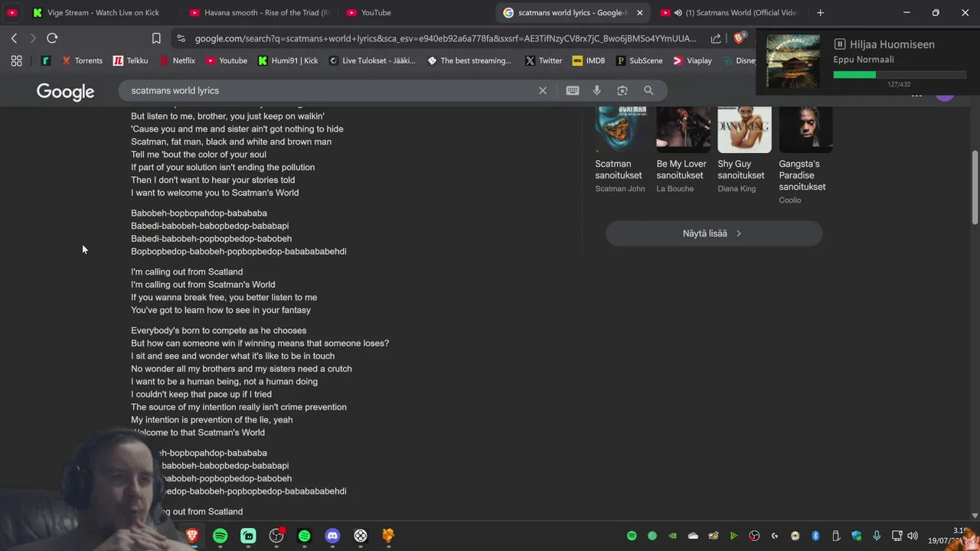
Task: Open the Brave Shields icon
Action: 740,38
